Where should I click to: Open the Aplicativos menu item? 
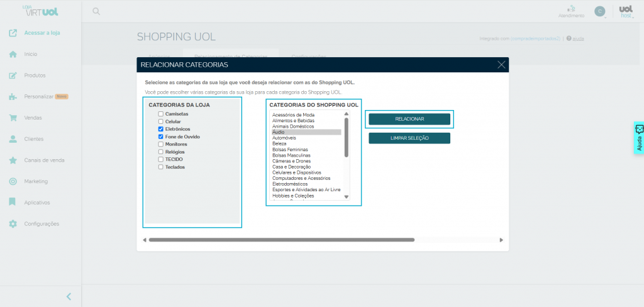pos(37,203)
